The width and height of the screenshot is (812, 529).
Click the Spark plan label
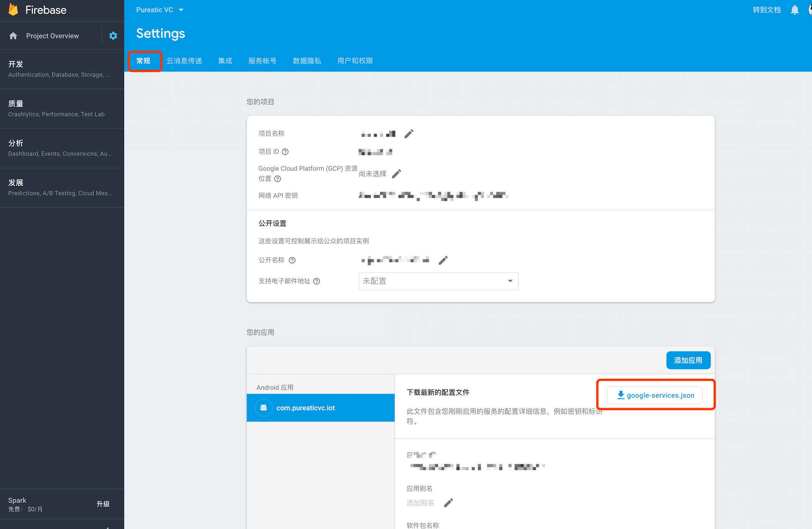[x=17, y=500]
